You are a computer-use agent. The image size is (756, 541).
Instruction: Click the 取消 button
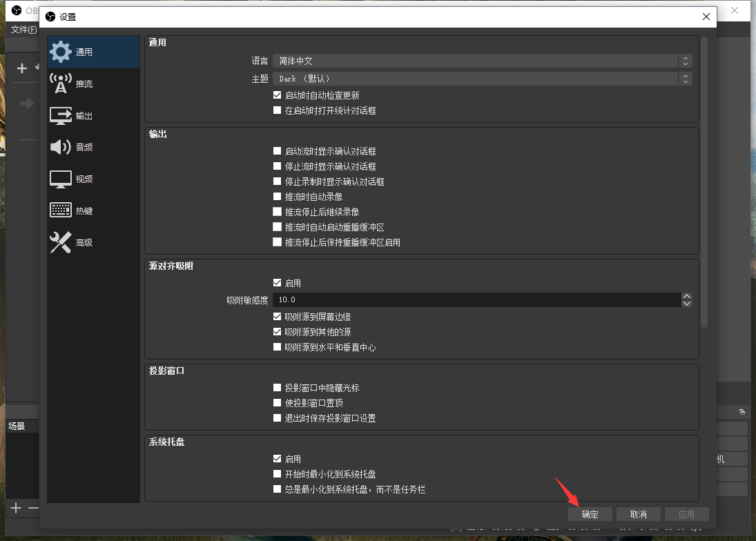pyautogui.click(x=638, y=514)
